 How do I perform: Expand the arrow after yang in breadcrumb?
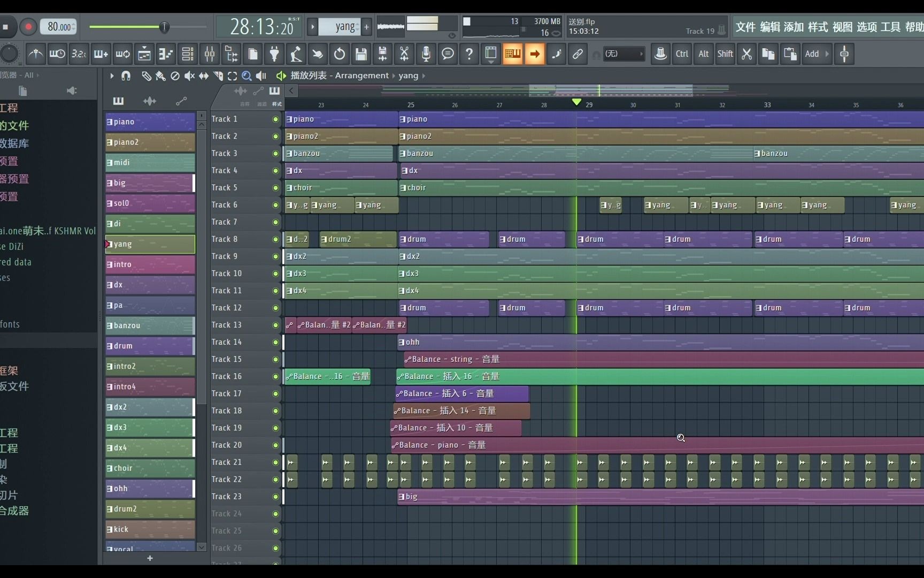[424, 76]
